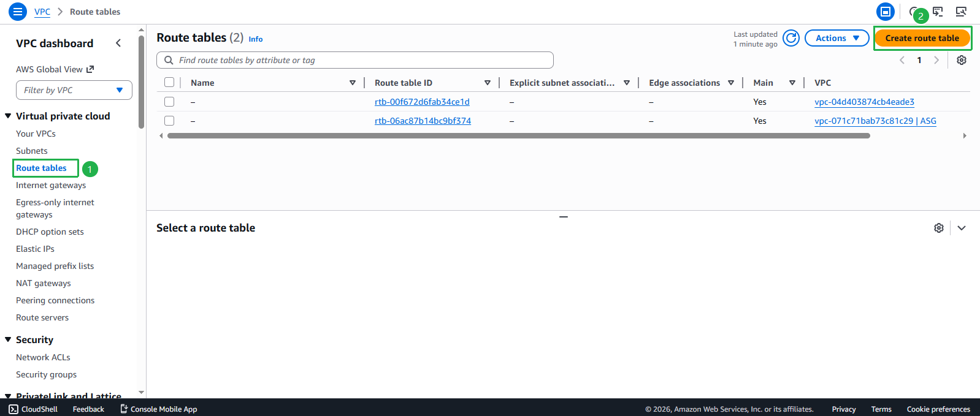This screenshot has width=980, height=416.
Task: Open the hamburger navigation menu
Action: [18, 12]
